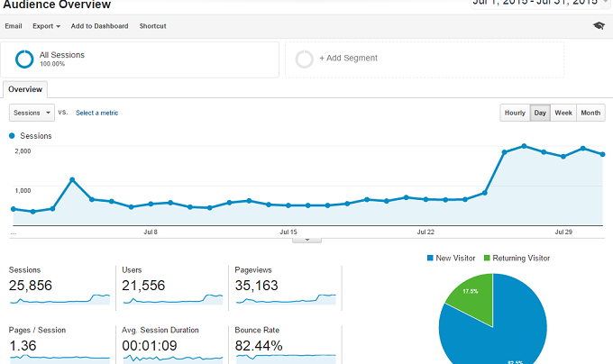Open the Overview tab
This screenshot has height=364, width=613.
tap(24, 89)
